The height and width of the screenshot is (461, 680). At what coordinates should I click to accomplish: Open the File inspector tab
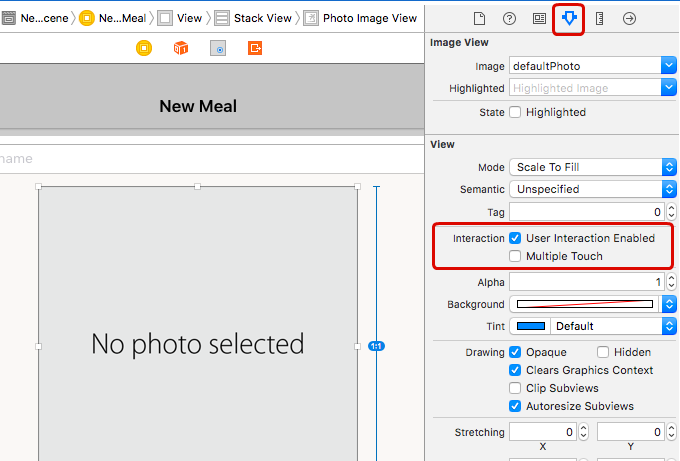pos(479,19)
